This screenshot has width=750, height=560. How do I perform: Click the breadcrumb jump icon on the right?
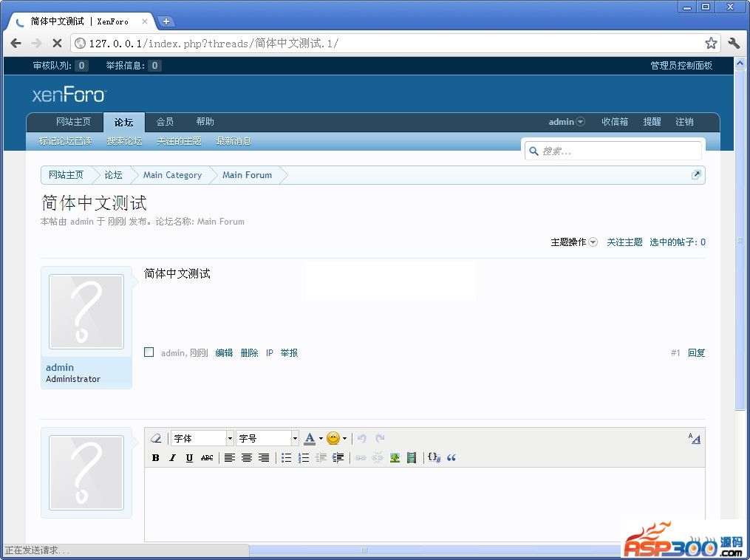click(x=696, y=175)
